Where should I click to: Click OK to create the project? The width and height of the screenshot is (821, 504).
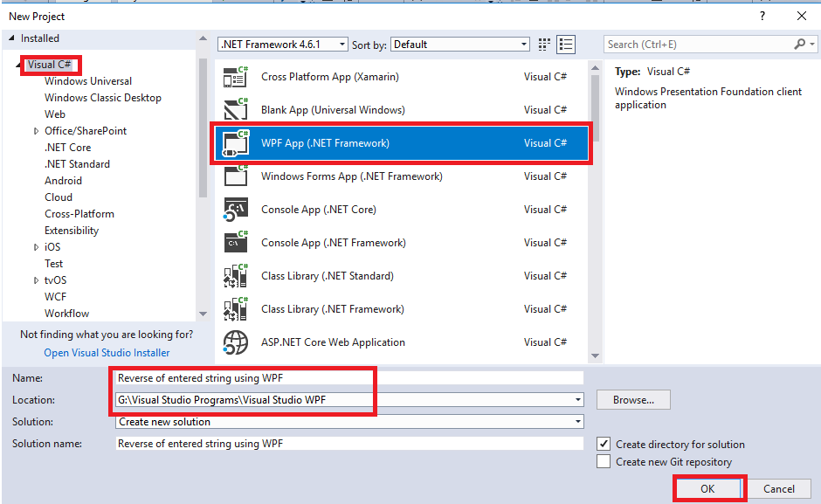(707, 489)
